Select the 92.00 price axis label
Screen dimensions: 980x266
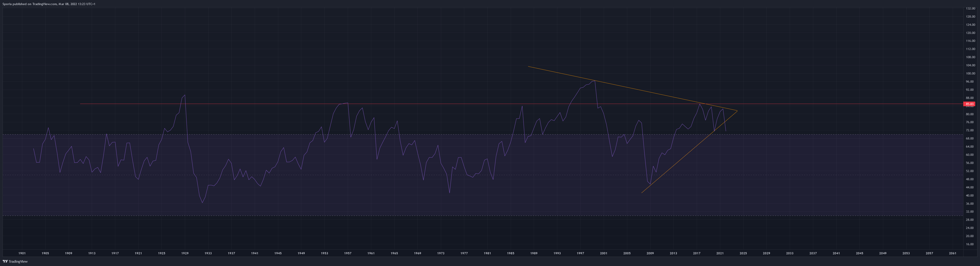[x=970, y=90]
